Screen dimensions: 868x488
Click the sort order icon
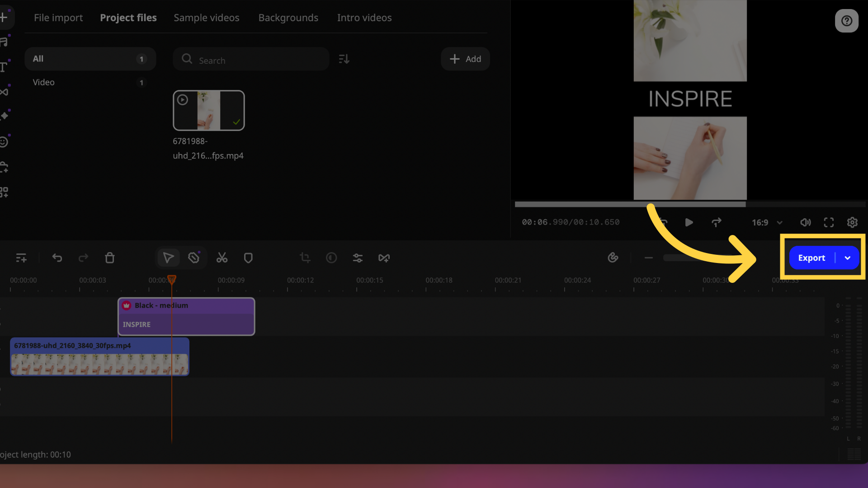click(344, 59)
